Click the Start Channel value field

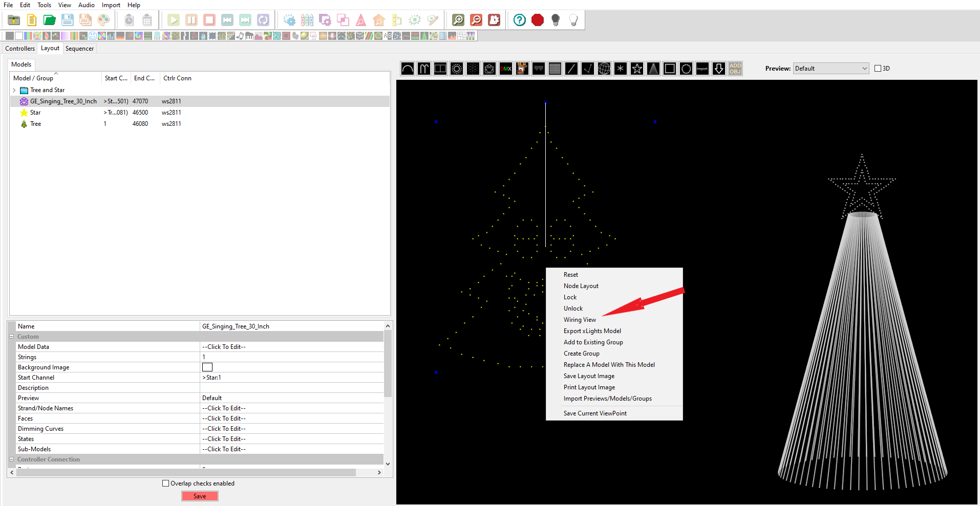292,378
